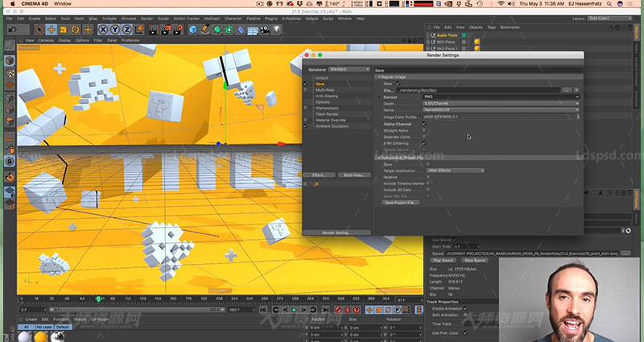Image resolution: width=644 pixels, height=342 pixels.
Task: Open the MoGraph menu
Action: pyautogui.click(x=213, y=19)
